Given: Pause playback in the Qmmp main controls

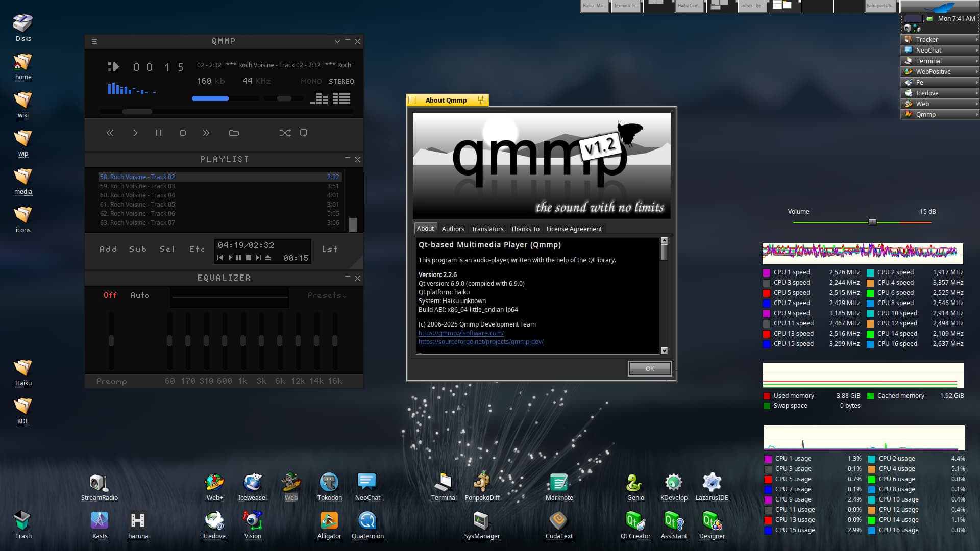Looking at the screenshot, I should [x=159, y=133].
